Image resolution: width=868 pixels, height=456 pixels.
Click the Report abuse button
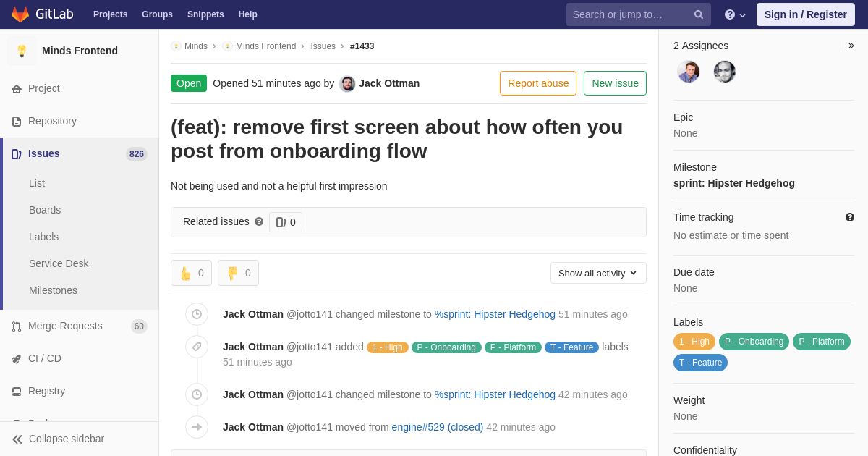538,83
